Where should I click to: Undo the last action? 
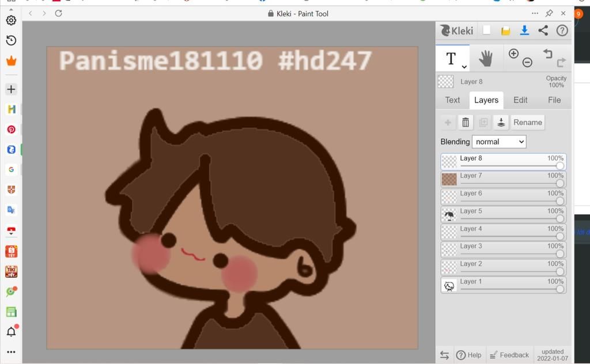point(548,54)
